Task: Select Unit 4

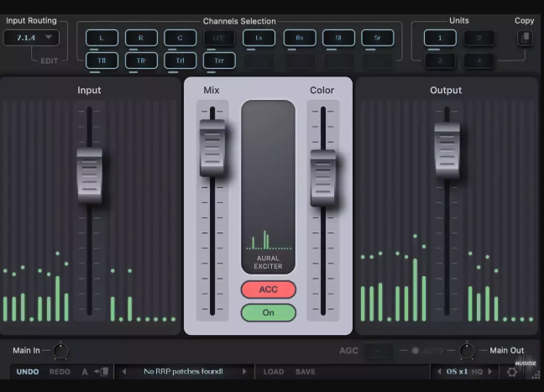Action: point(479,60)
